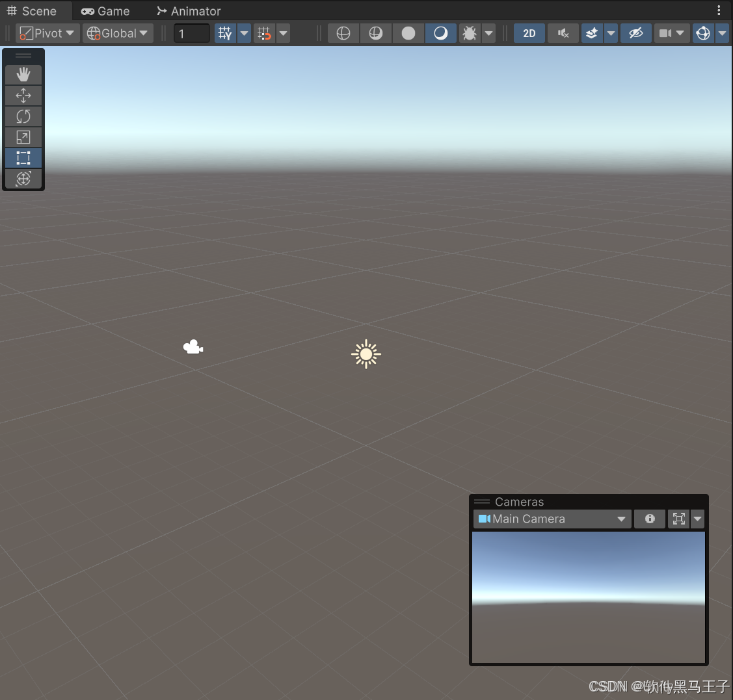Viewport: 733px width, 700px height.
Task: Switch to Shaded draw mode
Action: (x=441, y=33)
